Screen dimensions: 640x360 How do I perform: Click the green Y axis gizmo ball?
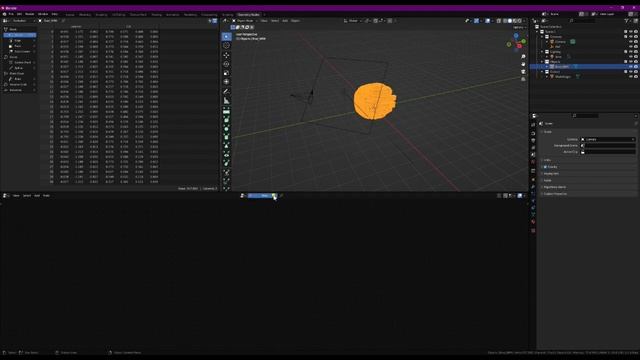point(524,41)
